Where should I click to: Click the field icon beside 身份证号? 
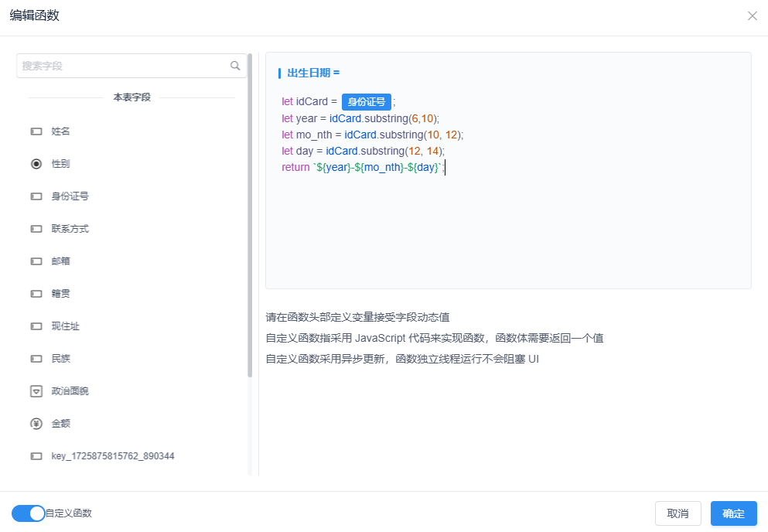[x=36, y=196]
